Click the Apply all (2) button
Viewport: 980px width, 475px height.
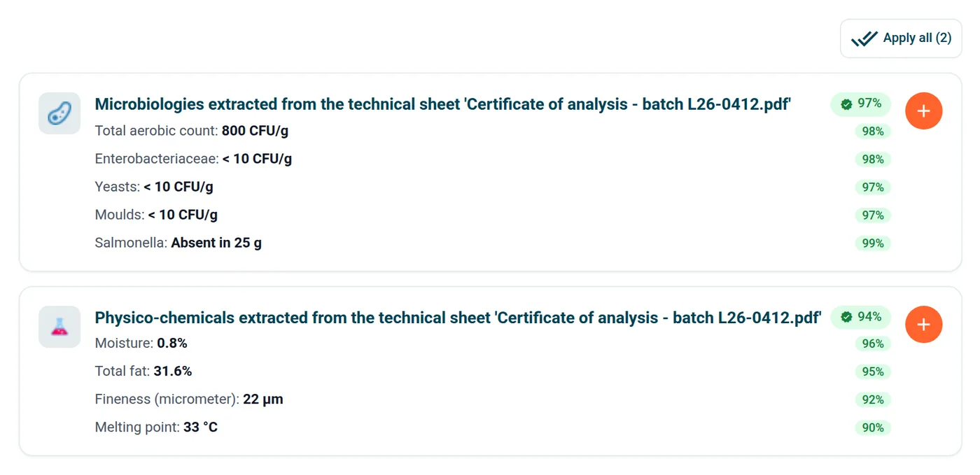coord(901,38)
